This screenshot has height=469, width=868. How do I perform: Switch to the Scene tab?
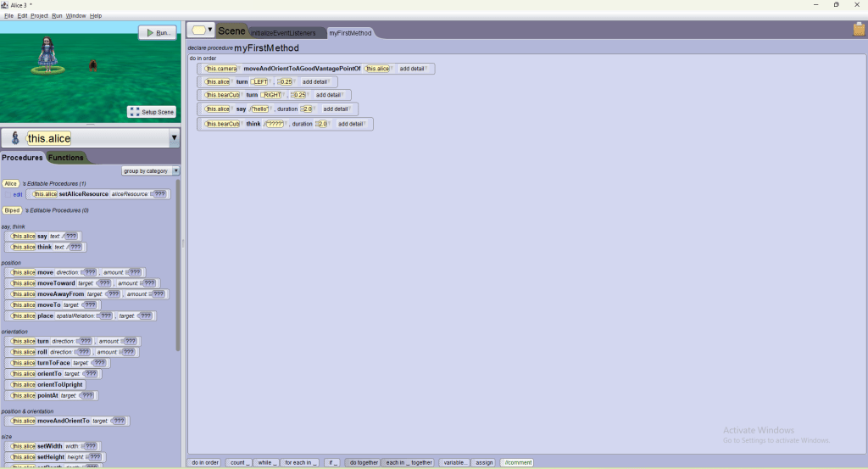231,31
